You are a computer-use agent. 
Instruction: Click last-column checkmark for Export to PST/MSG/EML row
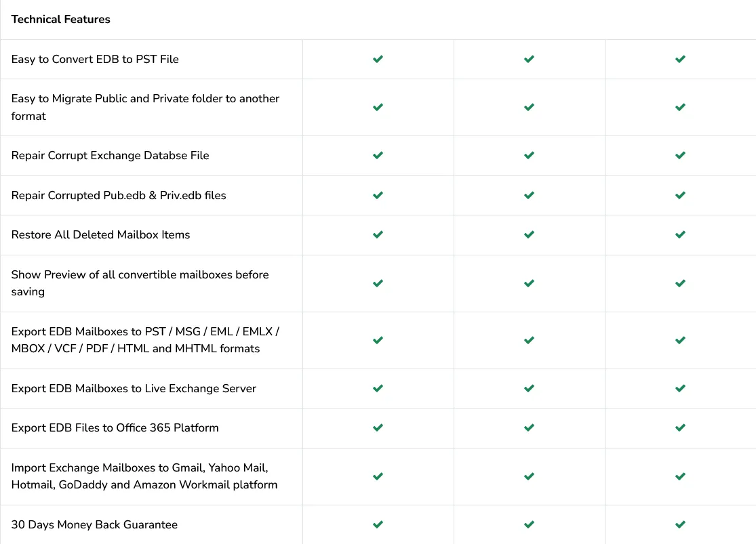click(680, 340)
